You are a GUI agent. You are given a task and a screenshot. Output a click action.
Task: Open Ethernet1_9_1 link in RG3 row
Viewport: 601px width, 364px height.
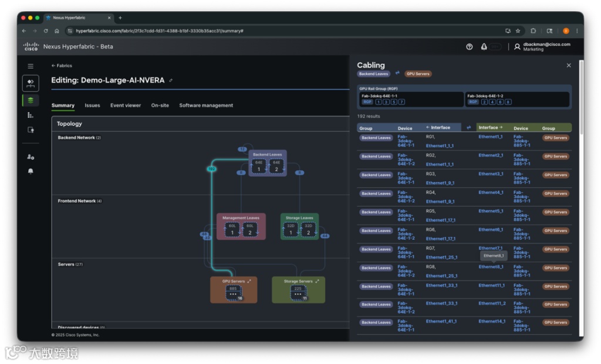click(x=440, y=183)
